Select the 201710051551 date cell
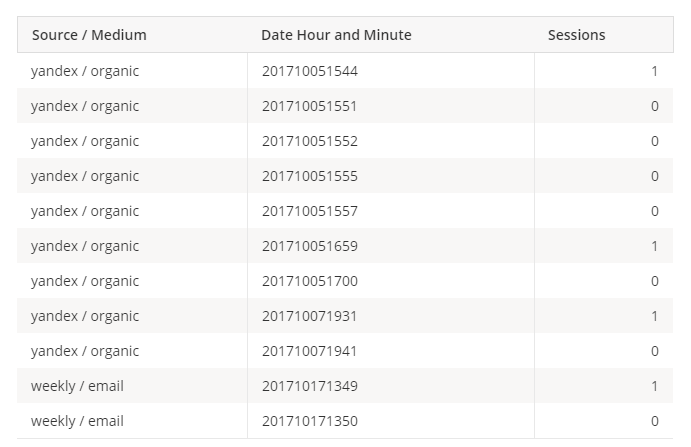The height and width of the screenshot is (447, 691). click(x=309, y=106)
